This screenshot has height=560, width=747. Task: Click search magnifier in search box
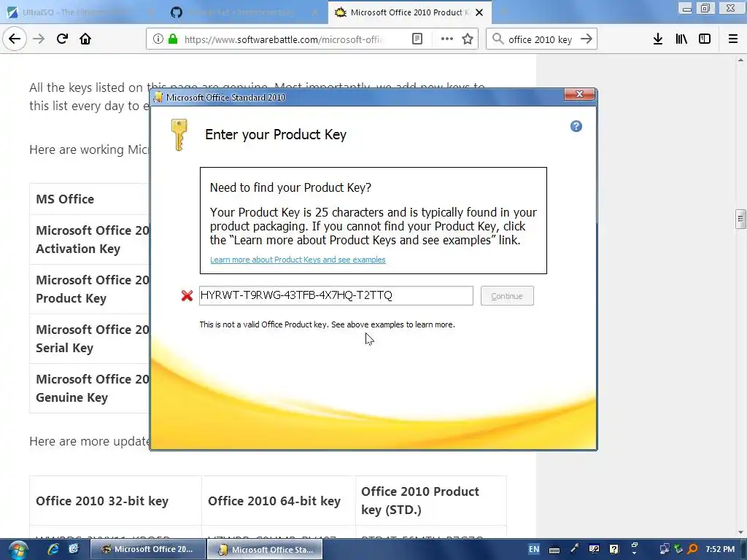[x=498, y=39]
